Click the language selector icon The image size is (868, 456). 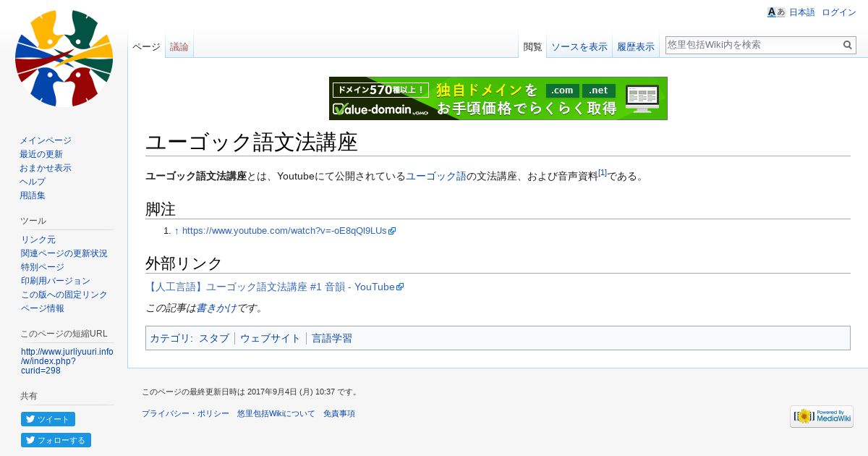[776, 12]
